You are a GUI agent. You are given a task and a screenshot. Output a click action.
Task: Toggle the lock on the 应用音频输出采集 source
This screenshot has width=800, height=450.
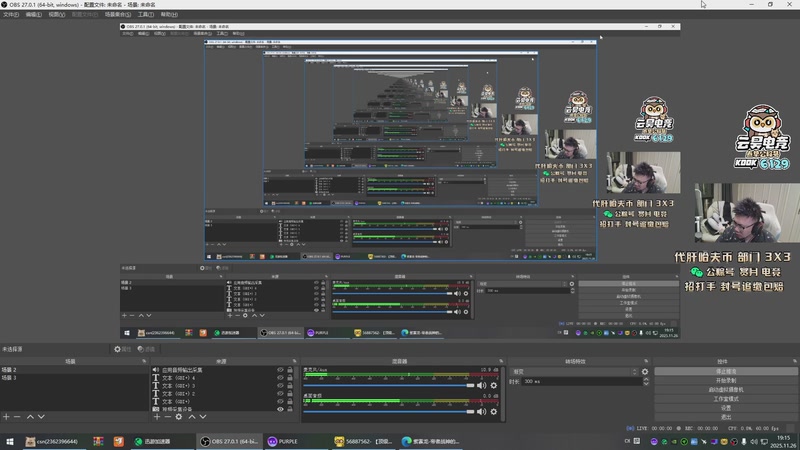pos(290,370)
